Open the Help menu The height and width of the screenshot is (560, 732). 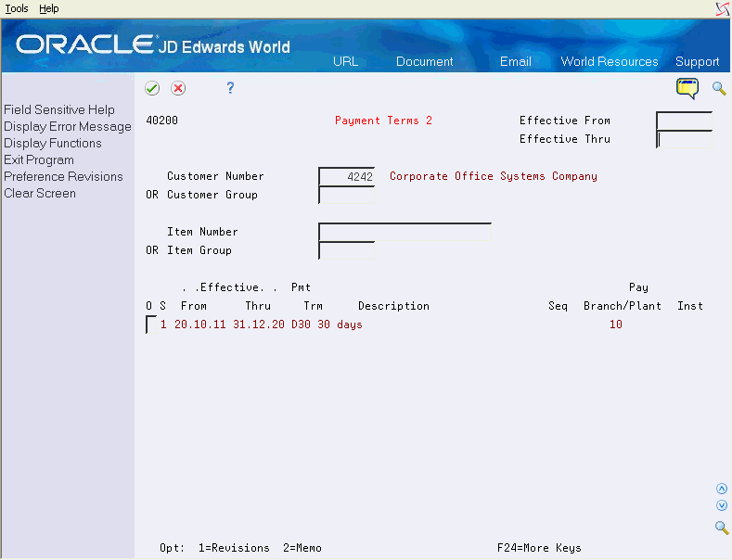[48, 8]
